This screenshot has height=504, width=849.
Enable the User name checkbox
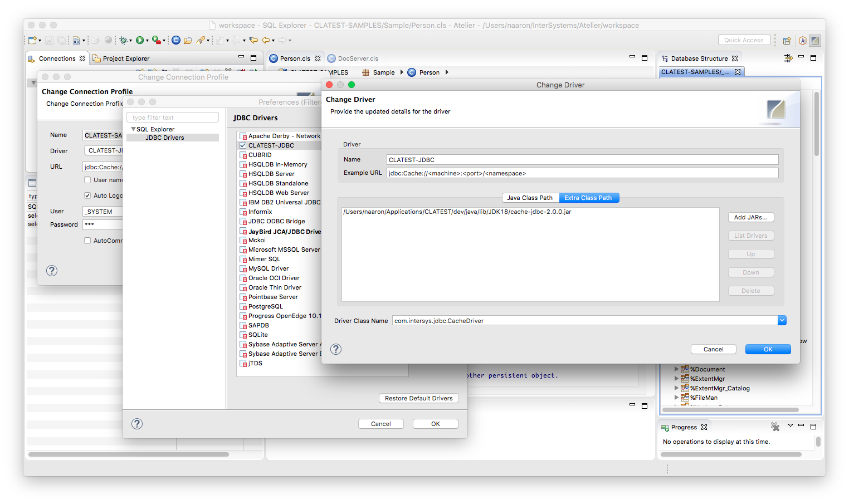click(87, 180)
